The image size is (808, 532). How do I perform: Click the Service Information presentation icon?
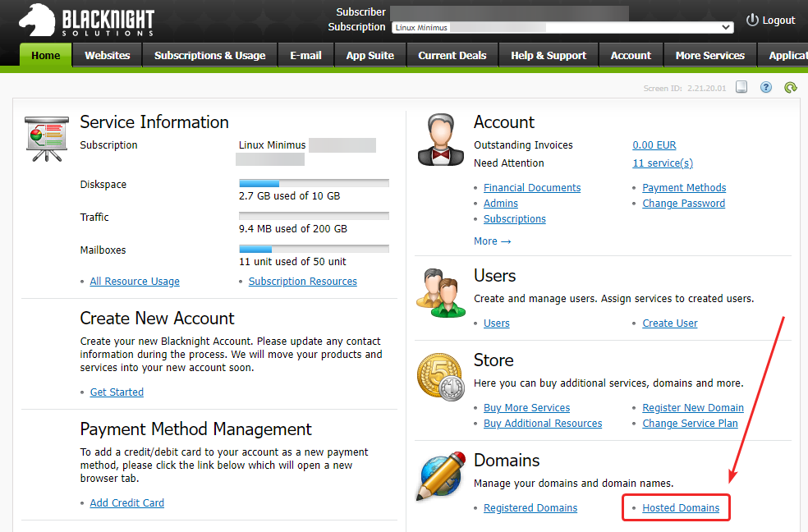click(46, 139)
